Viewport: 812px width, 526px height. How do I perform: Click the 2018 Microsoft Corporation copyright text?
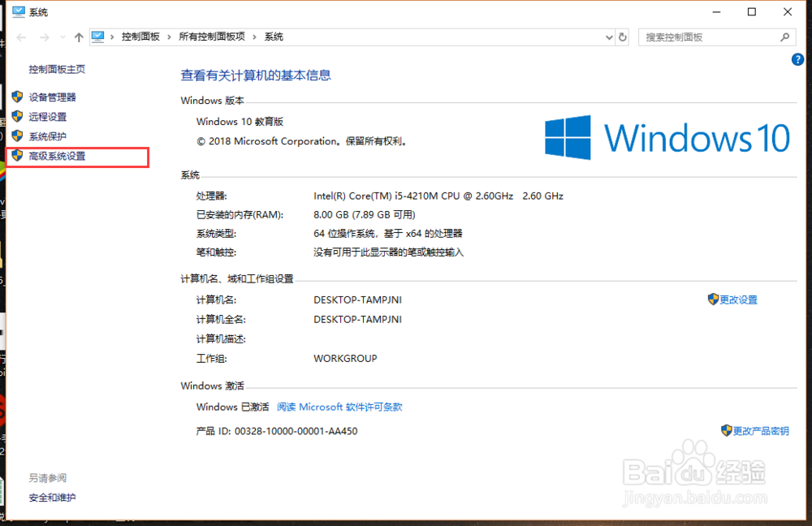(301, 141)
